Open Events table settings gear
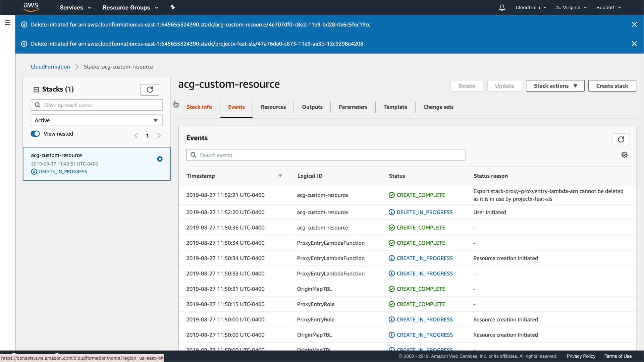The height and width of the screenshot is (362, 644). click(624, 155)
